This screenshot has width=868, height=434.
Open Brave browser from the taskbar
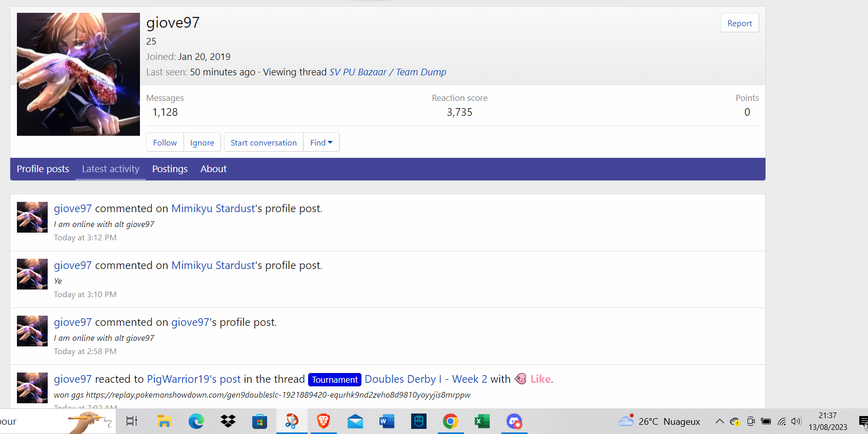324,421
